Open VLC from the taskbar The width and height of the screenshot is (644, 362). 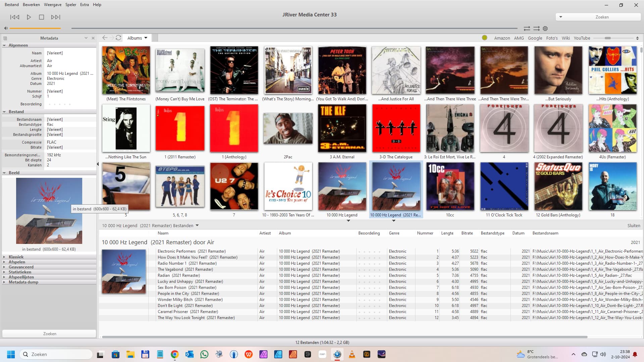[352, 354]
